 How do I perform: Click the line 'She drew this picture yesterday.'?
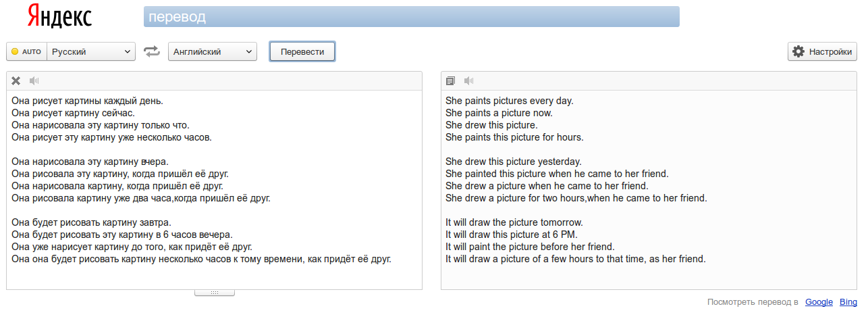click(x=513, y=162)
